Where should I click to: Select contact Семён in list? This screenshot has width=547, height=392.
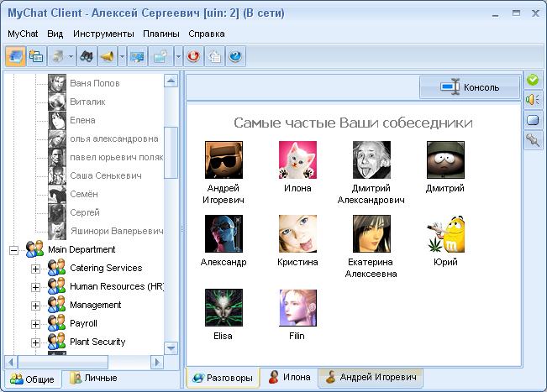84,194
